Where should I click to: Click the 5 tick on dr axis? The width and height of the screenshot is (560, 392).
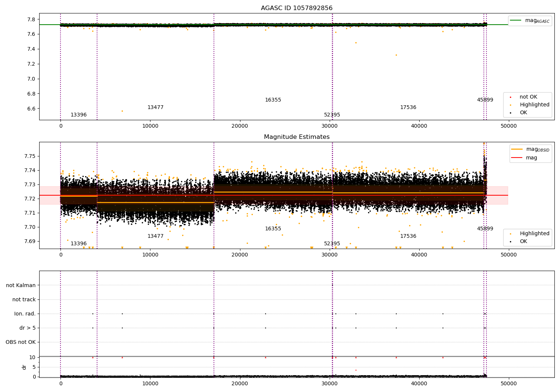(x=34, y=367)
